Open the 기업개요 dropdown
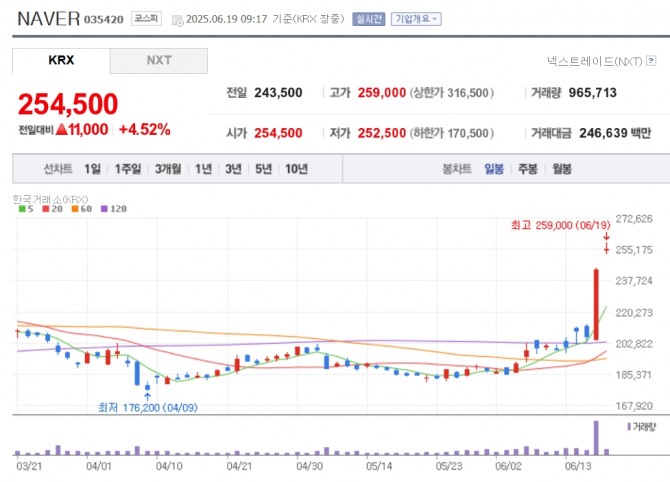 tap(416, 19)
